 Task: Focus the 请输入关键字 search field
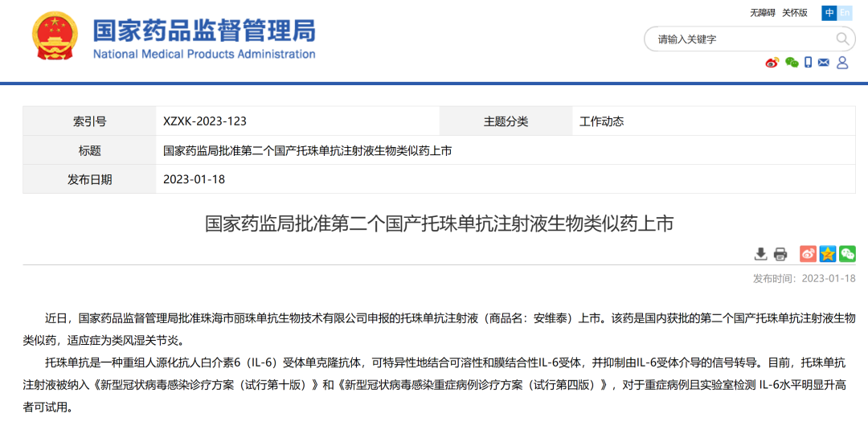pos(739,39)
